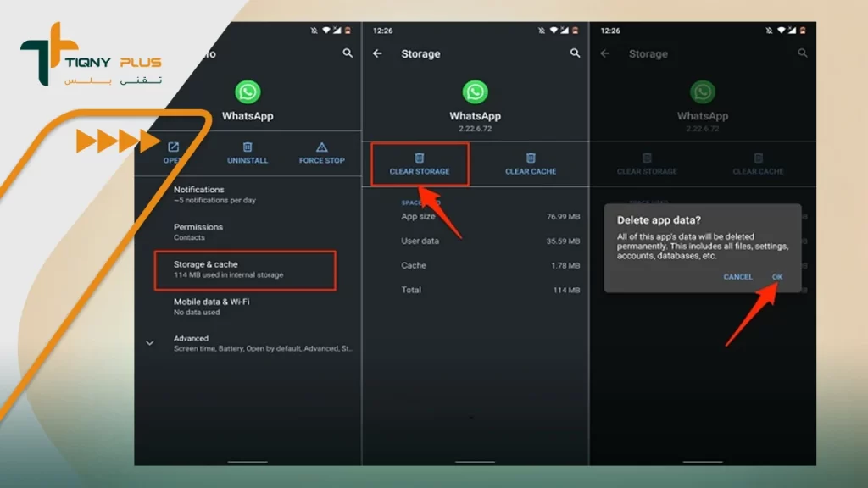The image size is (868, 488).
Task: Tap CLEAR CACHE in the middle screen
Action: (531, 164)
